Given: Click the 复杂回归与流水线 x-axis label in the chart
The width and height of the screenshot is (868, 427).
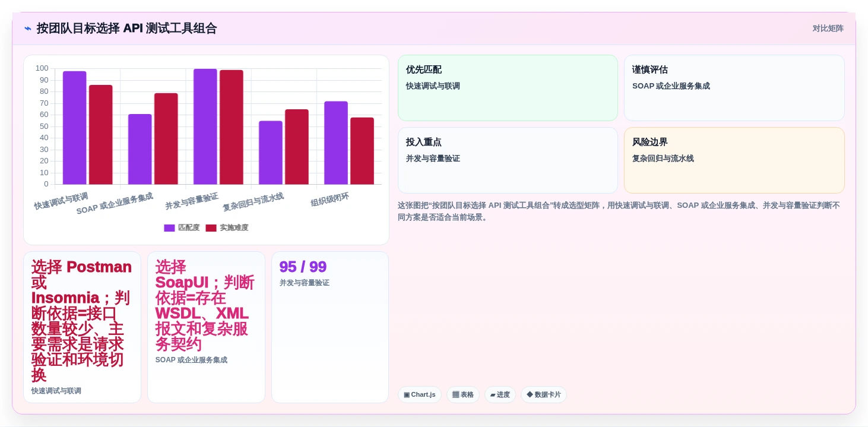Looking at the screenshot, I should pos(253,202).
